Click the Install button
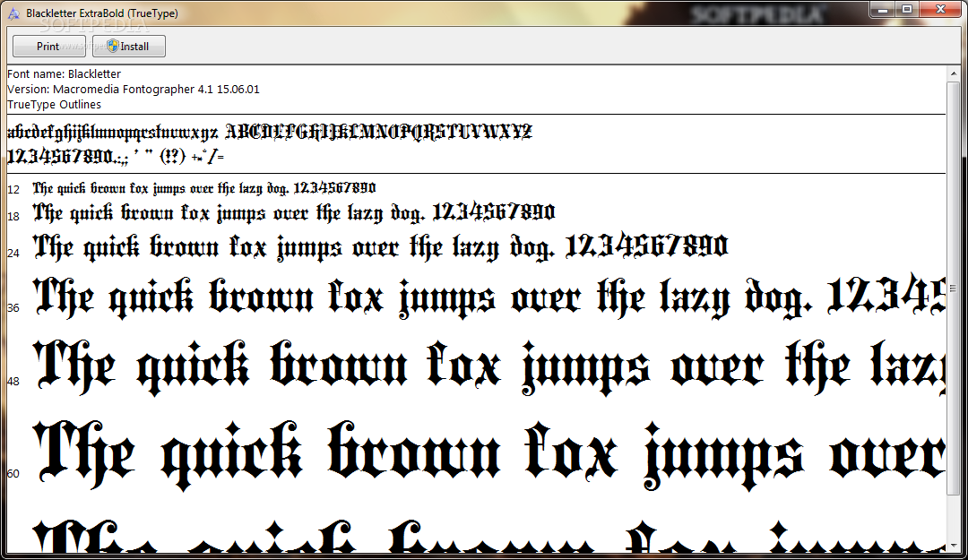Viewport: 968px width, 560px height. (128, 47)
